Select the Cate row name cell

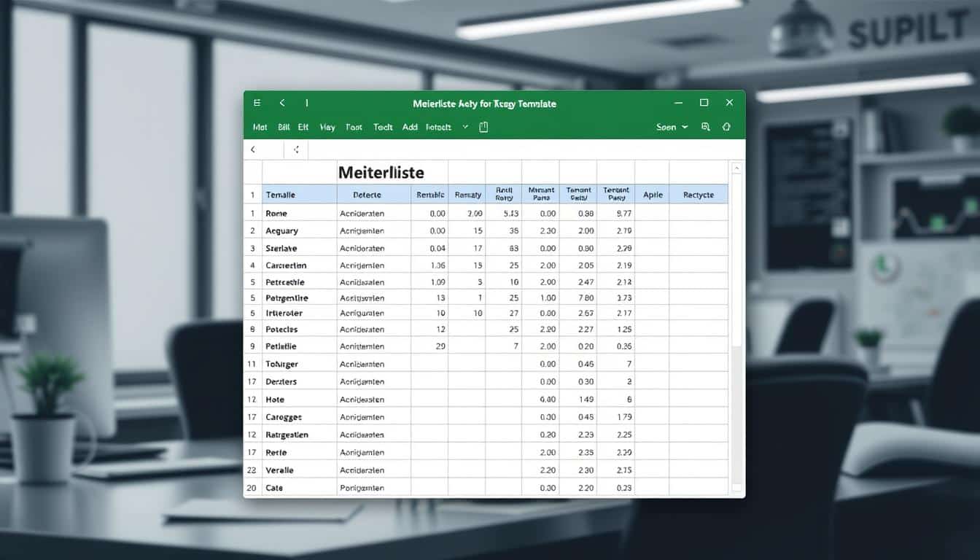[x=299, y=488]
